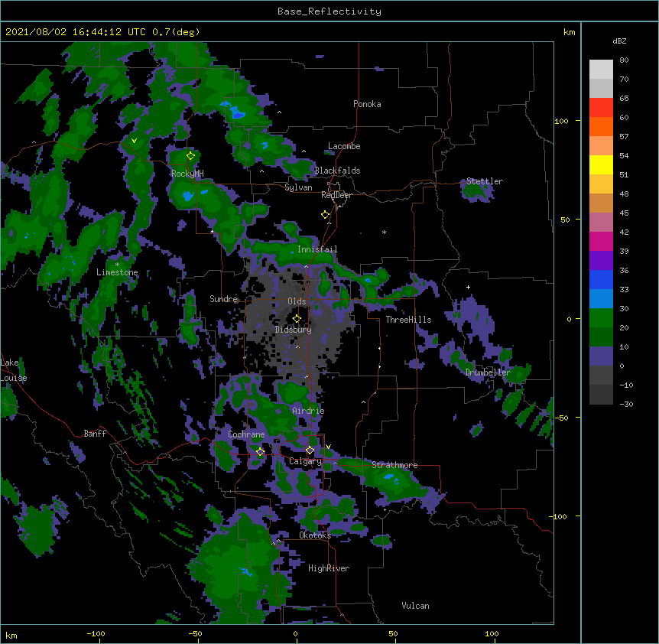Screen dimensions: 659x644
Task: Click the Calgary city label
Action: tap(306, 461)
